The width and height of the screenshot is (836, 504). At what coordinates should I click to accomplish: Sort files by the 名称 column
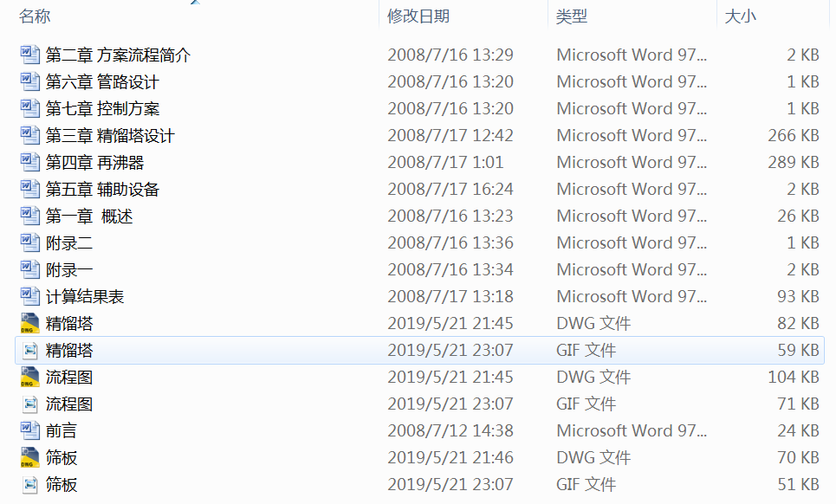coord(35,16)
